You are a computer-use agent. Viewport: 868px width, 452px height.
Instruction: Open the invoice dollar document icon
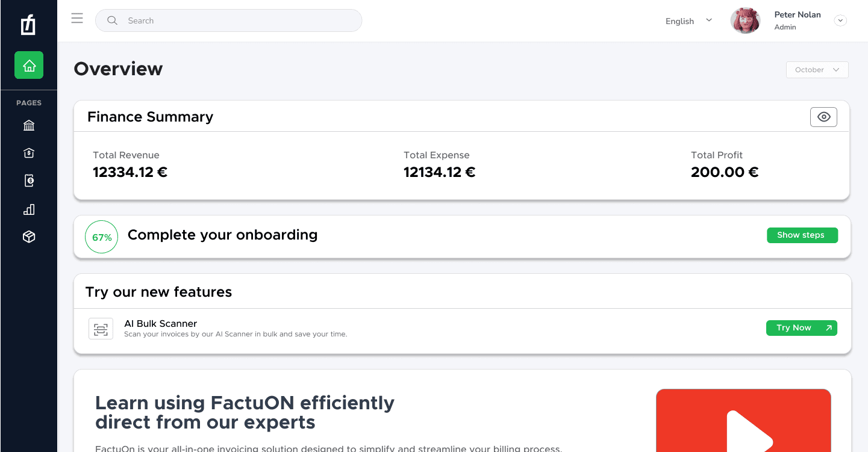29,181
